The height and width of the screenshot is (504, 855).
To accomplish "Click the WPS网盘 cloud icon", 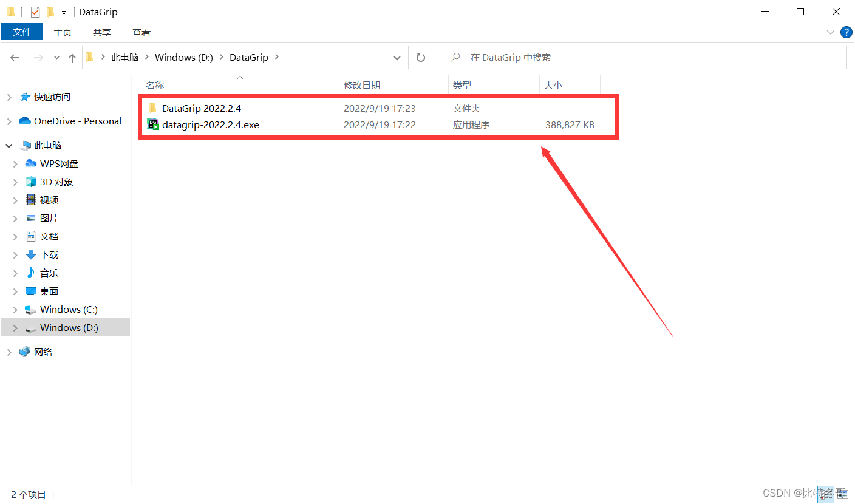I will point(31,163).
